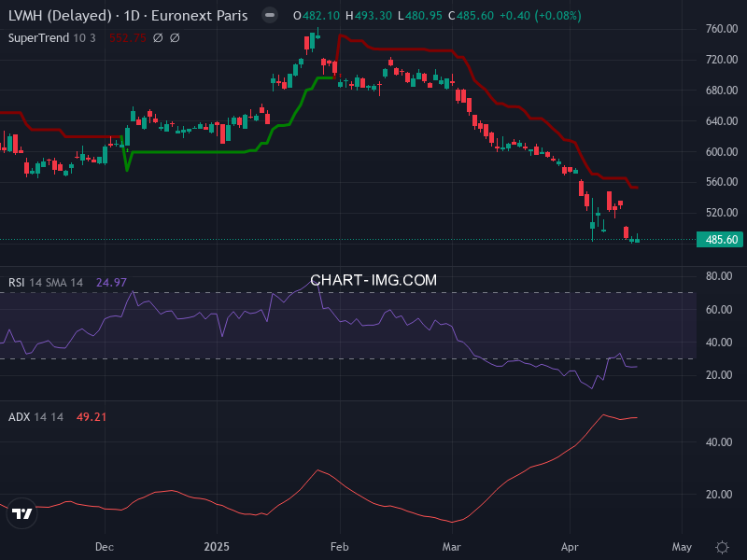The image size is (747, 560).
Task: Select the LVMH (Delayed) symbol title
Action: pos(60,16)
